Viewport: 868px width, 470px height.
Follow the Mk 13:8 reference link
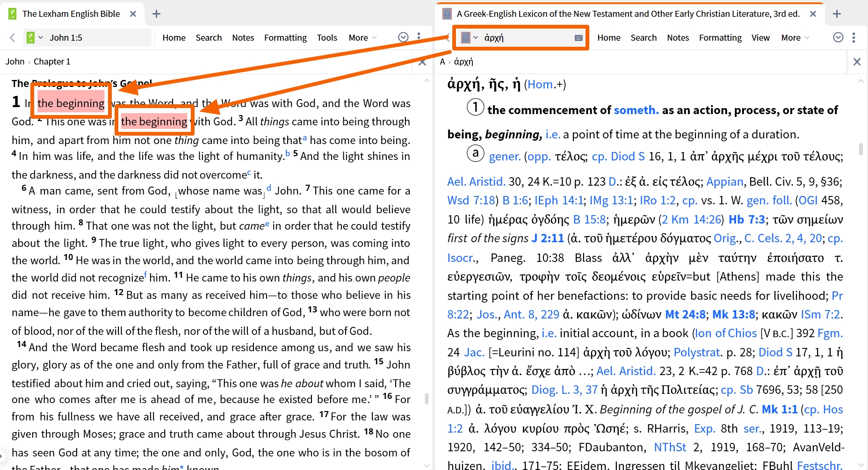734,314
